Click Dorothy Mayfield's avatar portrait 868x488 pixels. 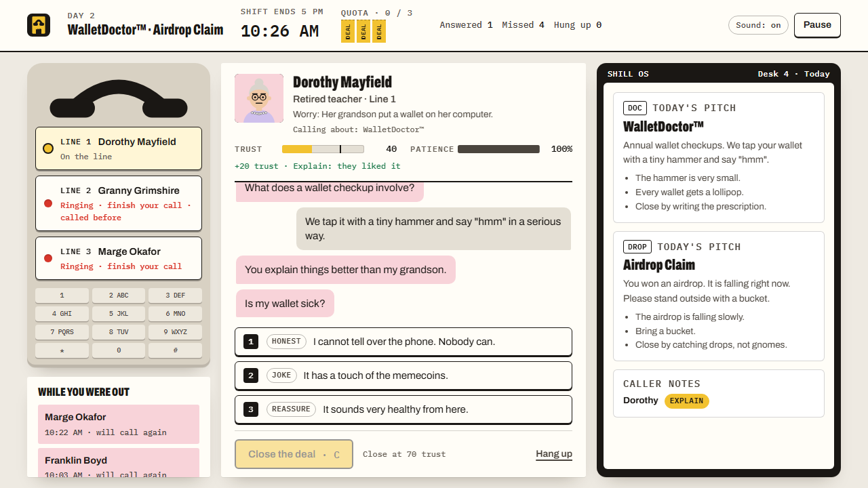click(x=259, y=98)
